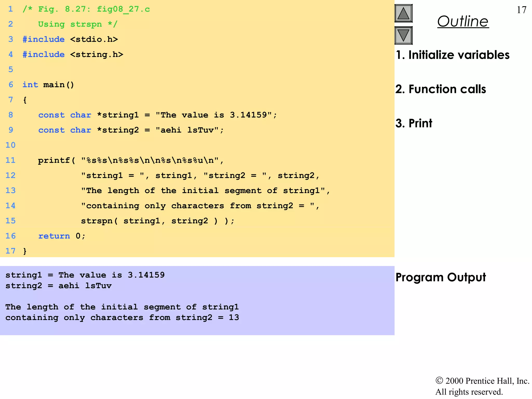This screenshot has width=532, height=399.
Task: Click the 'return 0;' statement
Action: (x=62, y=236)
